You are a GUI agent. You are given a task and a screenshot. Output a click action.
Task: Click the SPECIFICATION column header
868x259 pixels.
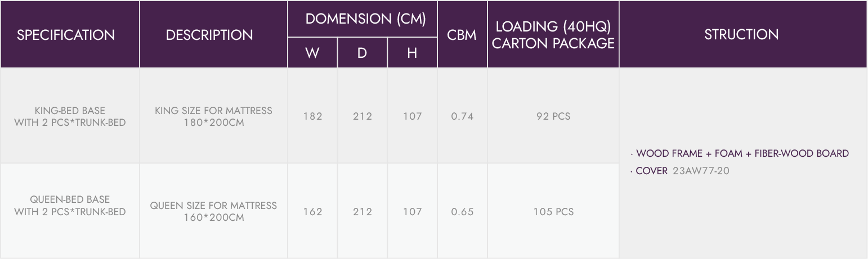66,35
